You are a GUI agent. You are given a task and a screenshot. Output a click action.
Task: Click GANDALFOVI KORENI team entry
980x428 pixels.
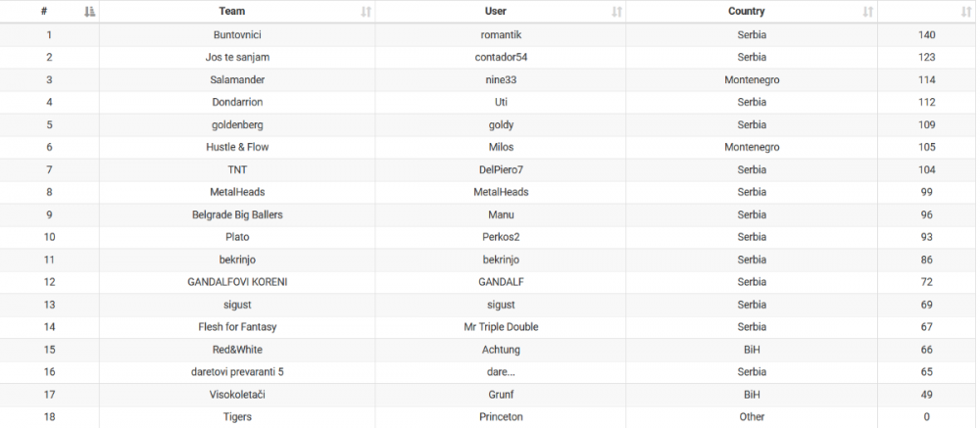pos(237,282)
